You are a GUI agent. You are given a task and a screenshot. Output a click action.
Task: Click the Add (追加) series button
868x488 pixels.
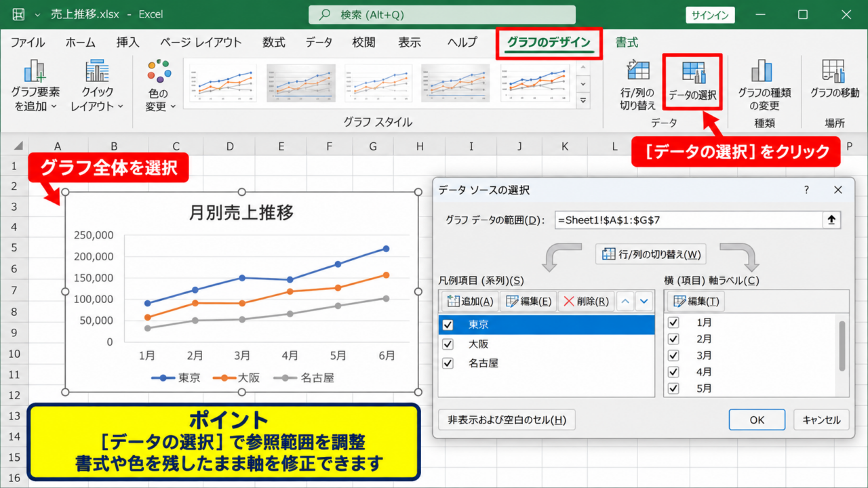[x=469, y=302]
